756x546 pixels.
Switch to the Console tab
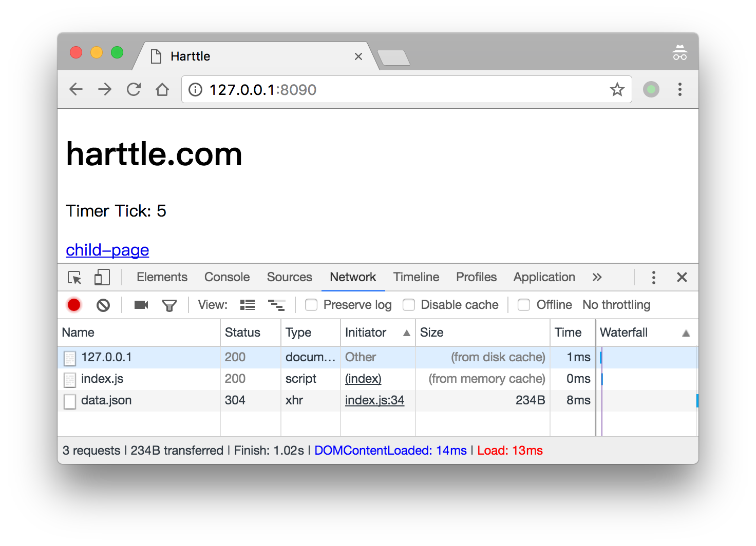(x=226, y=277)
